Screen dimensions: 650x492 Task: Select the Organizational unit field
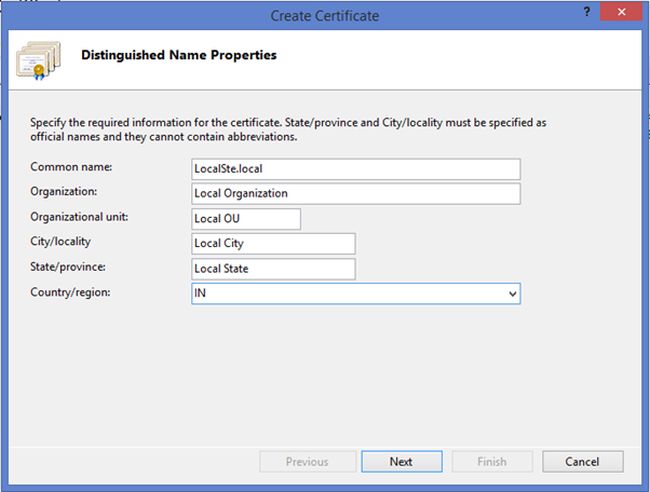pyautogui.click(x=246, y=219)
